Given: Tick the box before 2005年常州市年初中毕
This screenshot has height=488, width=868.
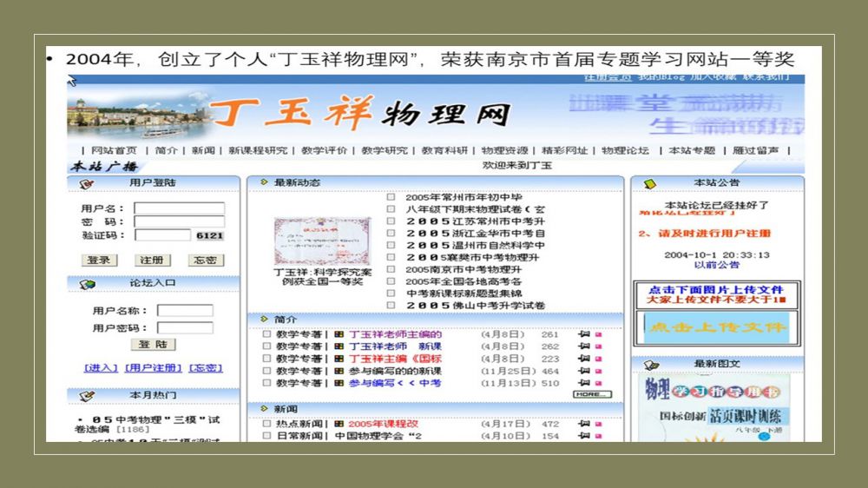Looking at the screenshot, I should (x=391, y=197).
